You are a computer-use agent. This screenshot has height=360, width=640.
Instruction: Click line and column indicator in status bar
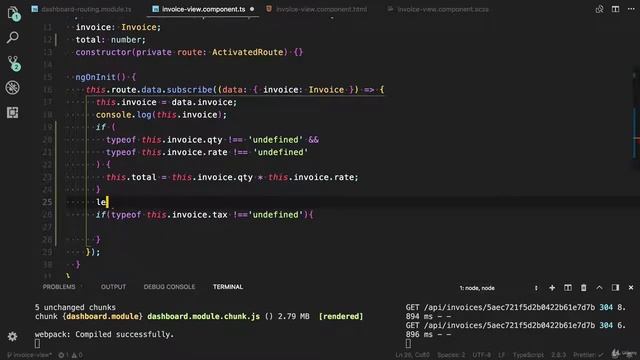pyautogui.click(x=412, y=355)
